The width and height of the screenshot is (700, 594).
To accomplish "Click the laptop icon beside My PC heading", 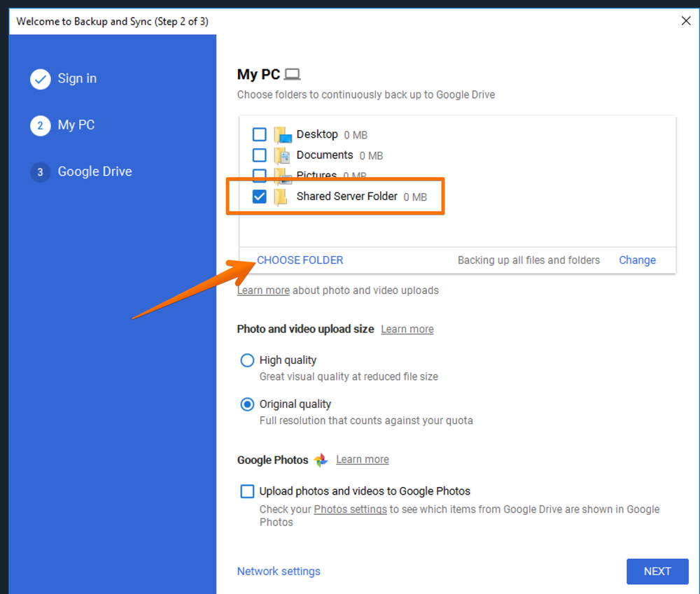I will (293, 74).
